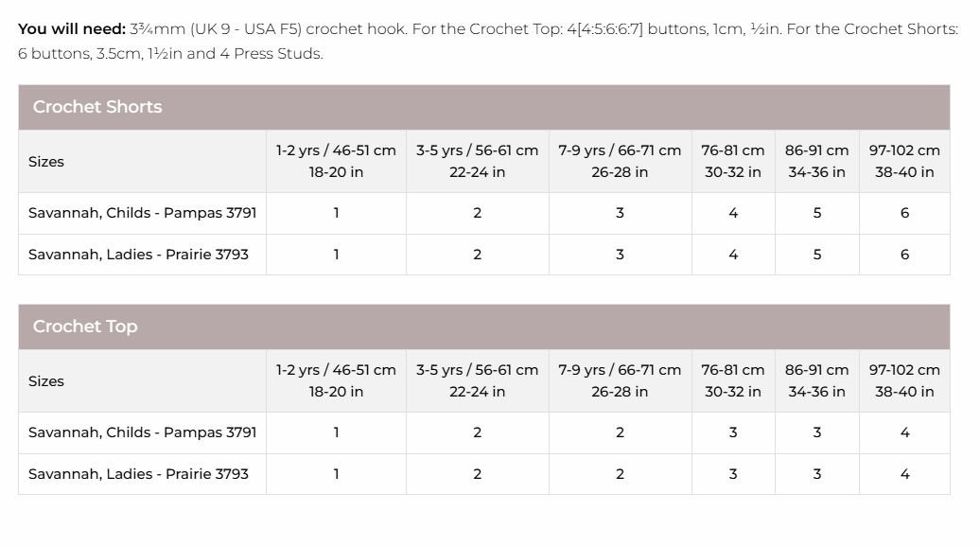Click the "Sizes" label in Crochet Shorts table
Image resolution: width=980 pixels, height=547 pixels.
point(46,162)
